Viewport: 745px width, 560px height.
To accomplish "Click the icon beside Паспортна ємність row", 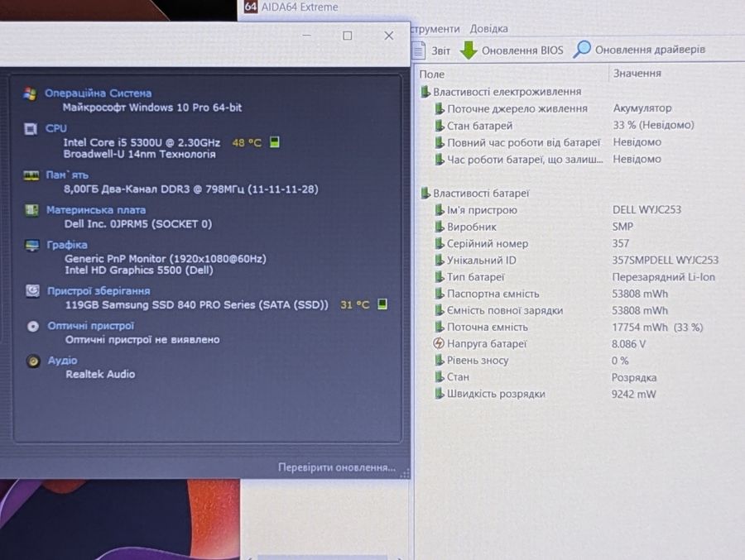I will click(440, 293).
